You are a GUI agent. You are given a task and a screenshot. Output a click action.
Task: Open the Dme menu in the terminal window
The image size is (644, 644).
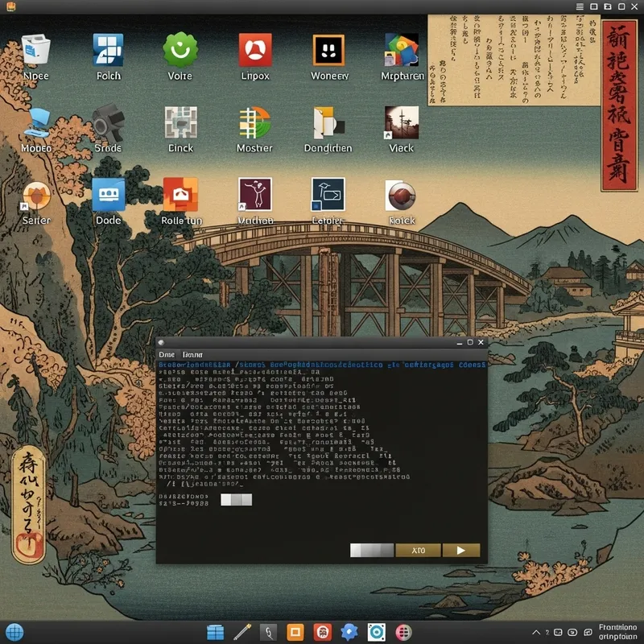coord(166,354)
